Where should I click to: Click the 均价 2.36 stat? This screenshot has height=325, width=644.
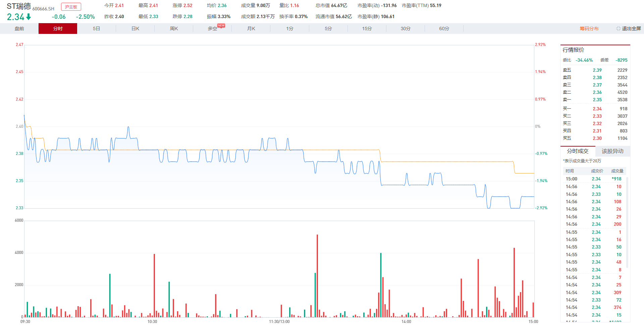pyautogui.click(x=216, y=5)
